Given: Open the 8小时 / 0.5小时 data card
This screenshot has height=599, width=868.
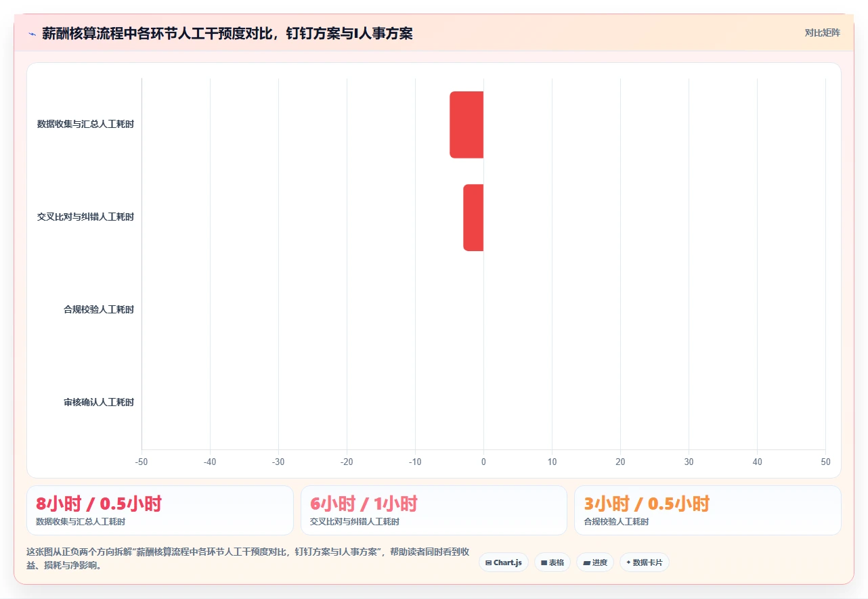Looking at the screenshot, I should point(160,510).
